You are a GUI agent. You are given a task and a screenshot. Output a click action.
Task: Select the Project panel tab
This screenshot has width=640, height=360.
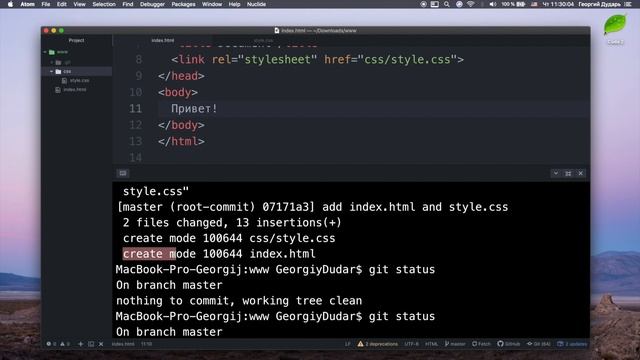pyautogui.click(x=76, y=40)
